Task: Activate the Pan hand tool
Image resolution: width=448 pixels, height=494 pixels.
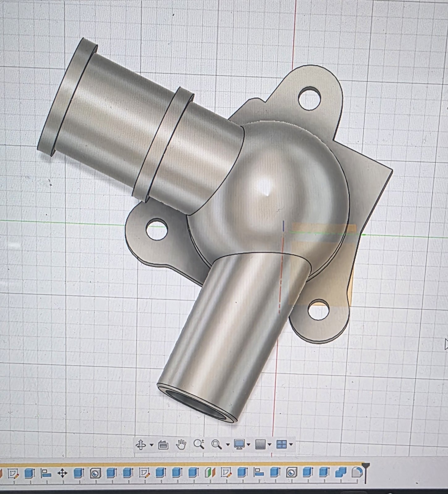Action: (181, 445)
